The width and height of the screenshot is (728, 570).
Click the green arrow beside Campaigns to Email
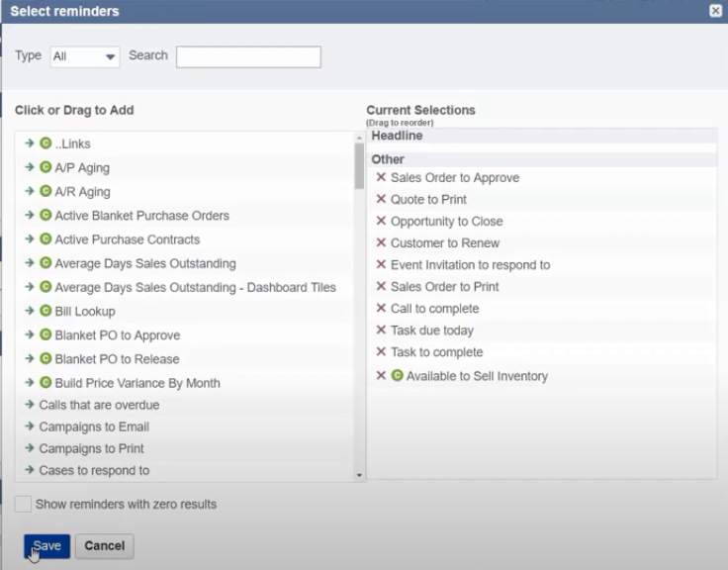point(30,427)
